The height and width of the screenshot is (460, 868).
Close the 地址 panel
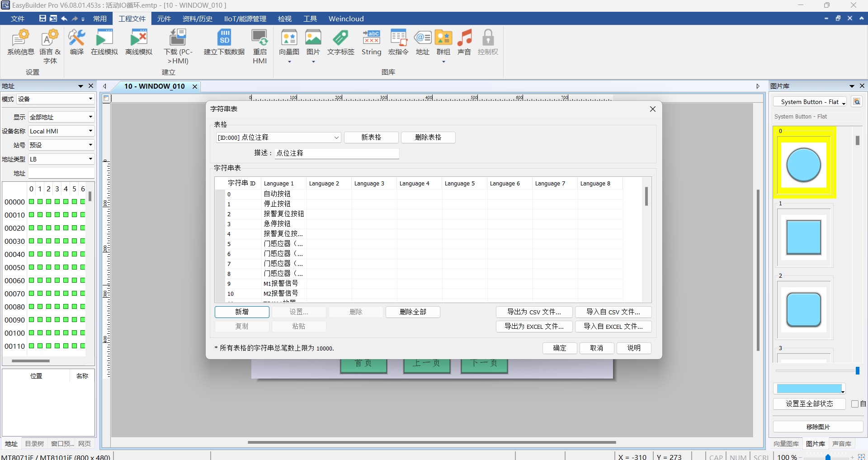[91, 86]
